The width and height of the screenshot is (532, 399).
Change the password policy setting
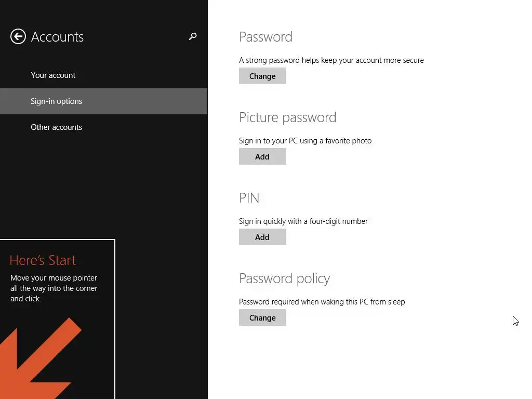pos(262,317)
